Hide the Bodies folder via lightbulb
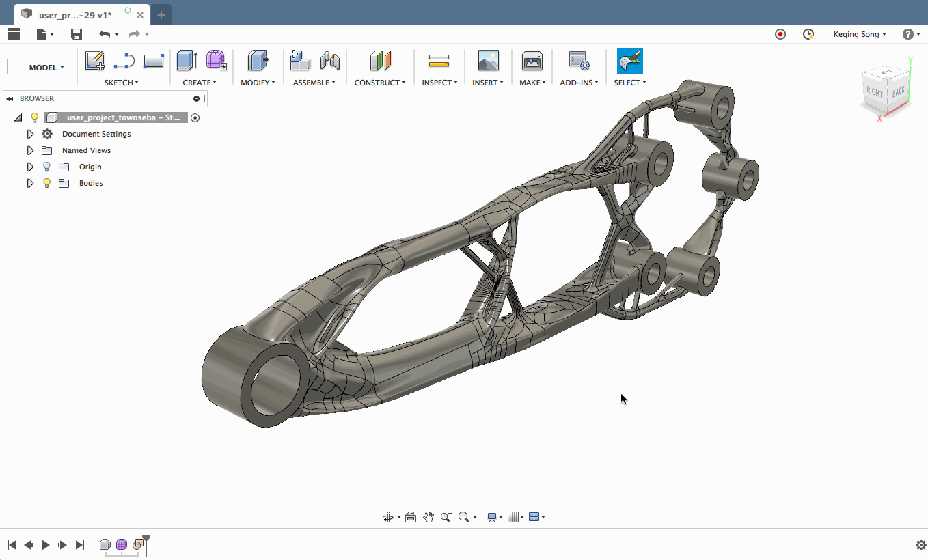 tap(46, 183)
